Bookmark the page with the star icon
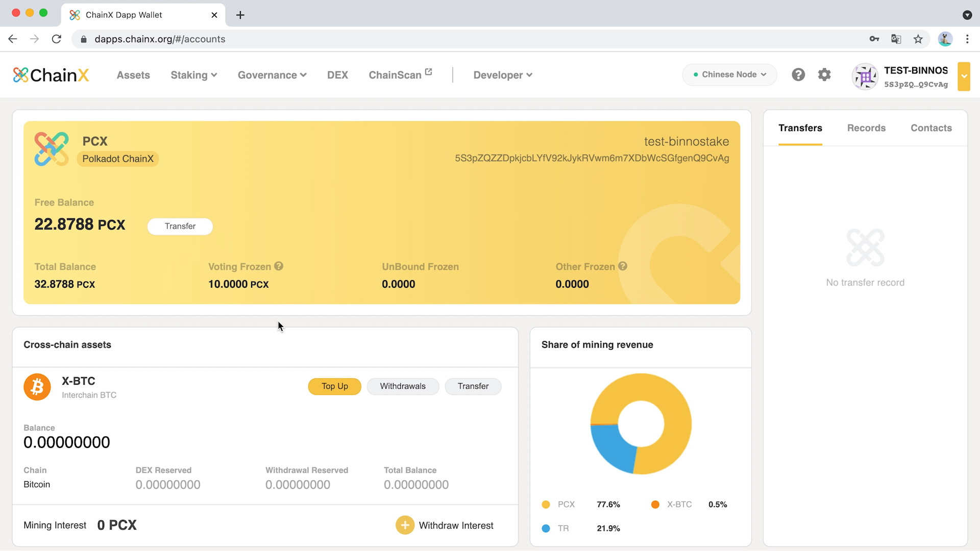Image resolution: width=980 pixels, height=551 pixels. pyautogui.click(x=918, y=39)
